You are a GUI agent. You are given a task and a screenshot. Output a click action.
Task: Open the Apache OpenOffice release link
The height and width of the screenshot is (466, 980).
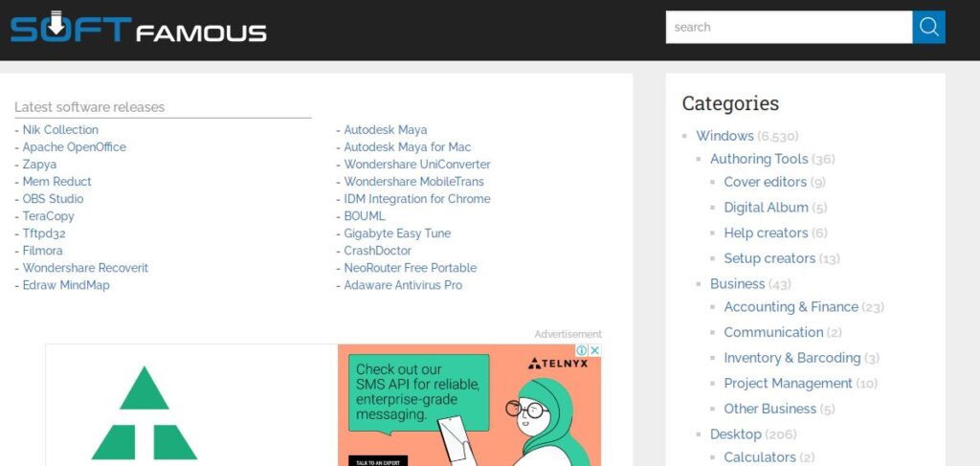point(74,147)
